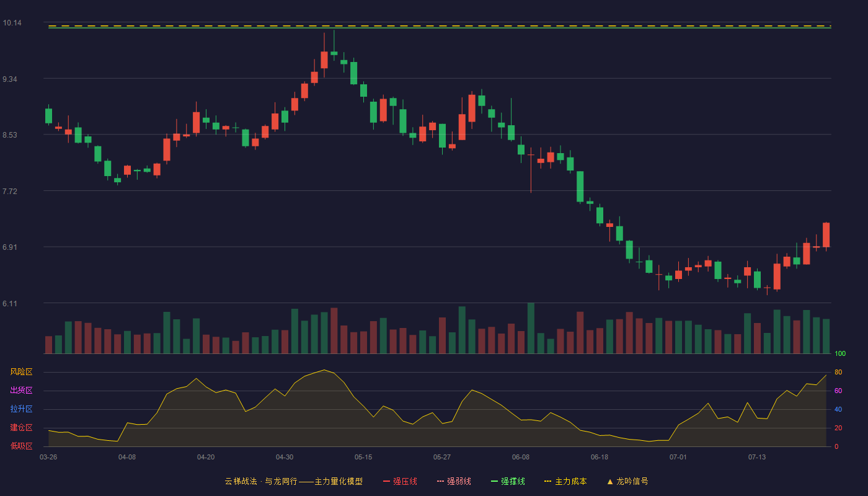
Task: Click the last red candlestick on the right
Action: point(826,235)
